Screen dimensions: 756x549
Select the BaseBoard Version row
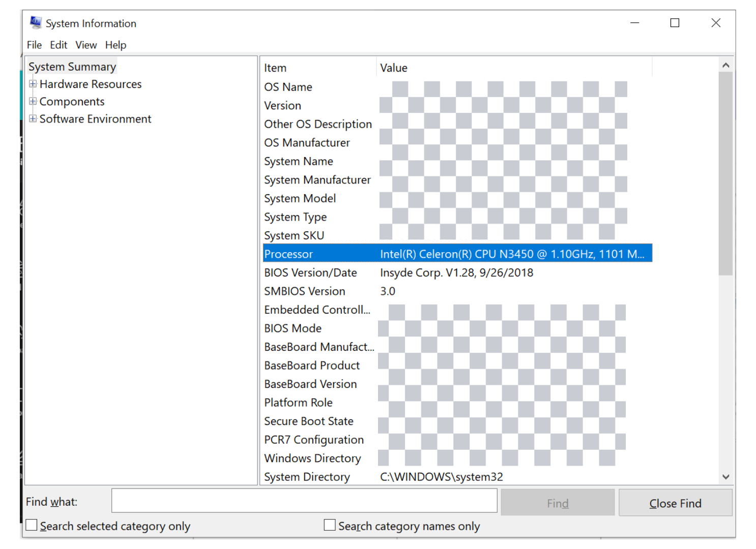(x=457, y=384)
